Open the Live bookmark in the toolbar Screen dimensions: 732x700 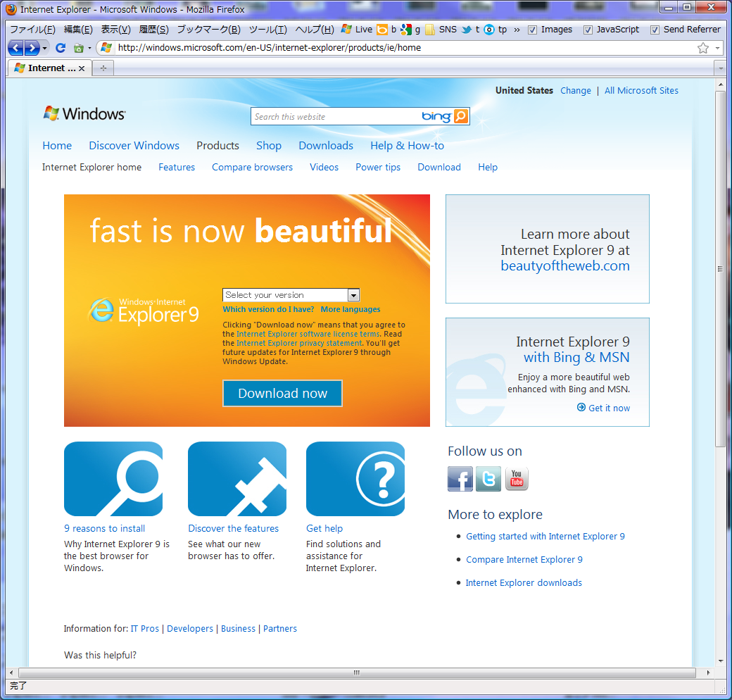(357, 30)
